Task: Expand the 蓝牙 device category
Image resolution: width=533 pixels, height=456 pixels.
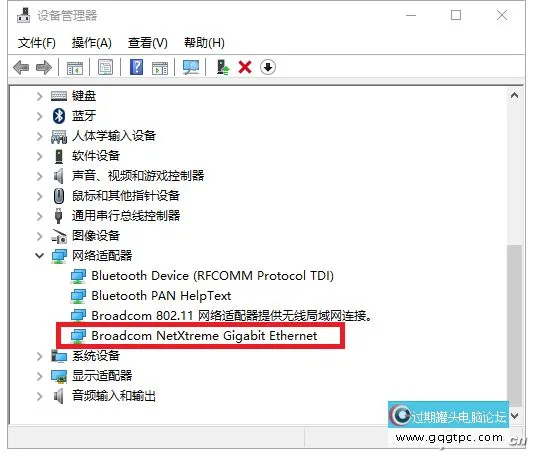Action: tap(39, 116)
